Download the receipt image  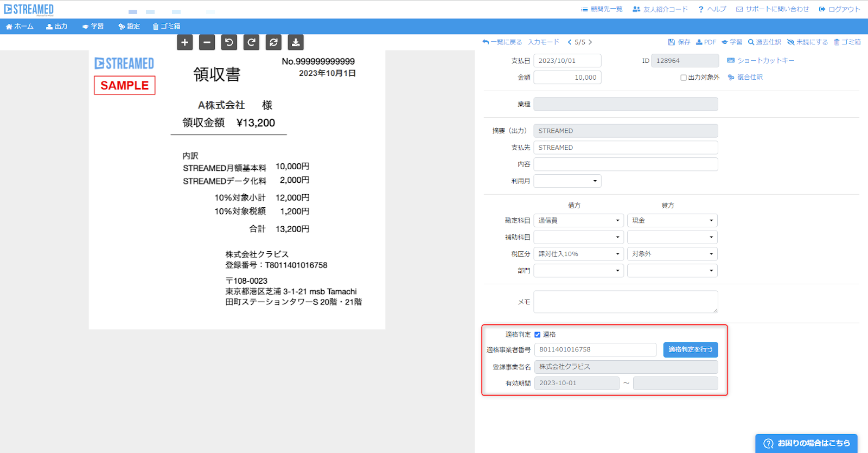coord(296,42)
